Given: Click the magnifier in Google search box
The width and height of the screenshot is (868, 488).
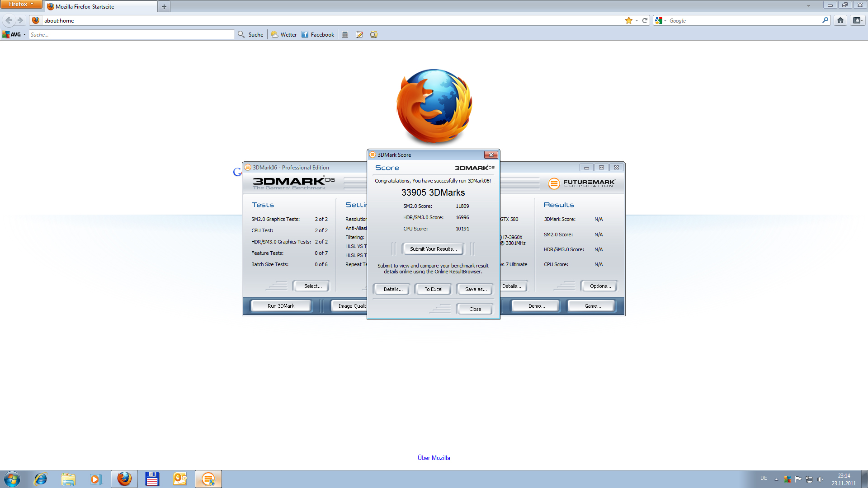Looking at the screenshot, I should (825, 20).
